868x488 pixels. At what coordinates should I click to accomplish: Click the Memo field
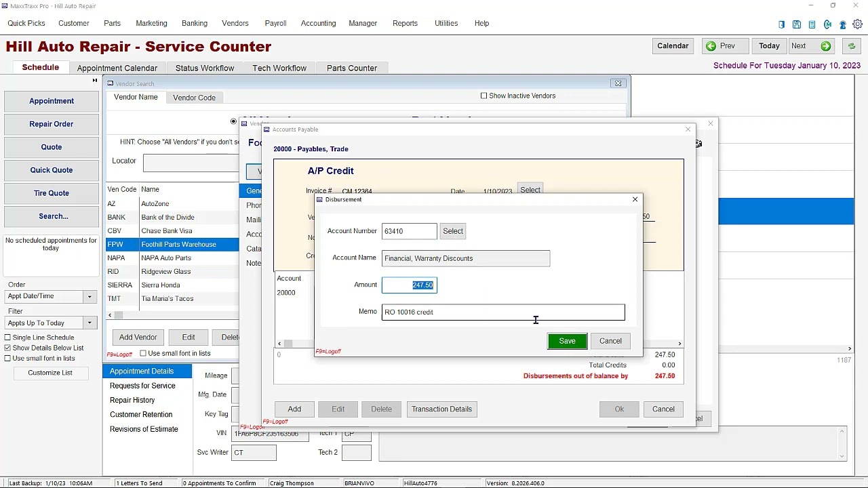point(503,312)
